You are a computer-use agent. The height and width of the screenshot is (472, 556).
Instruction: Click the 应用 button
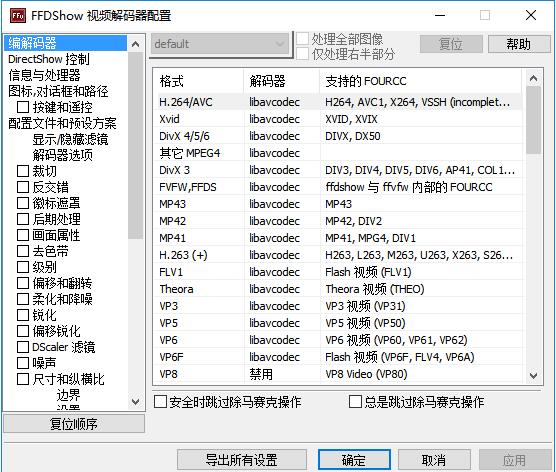tap(514, 460)
